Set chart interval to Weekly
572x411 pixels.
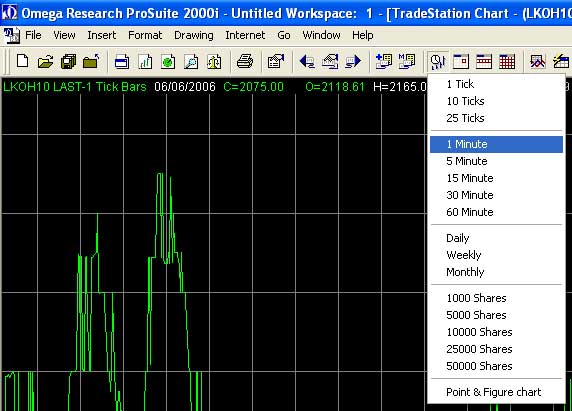click(x=496, y=255)
